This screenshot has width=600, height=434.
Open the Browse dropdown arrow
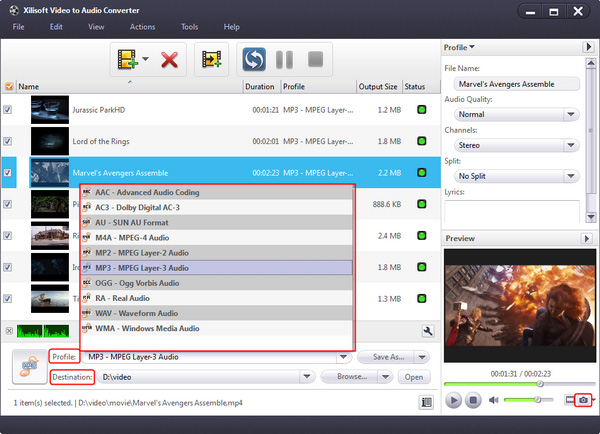point(385,377)
